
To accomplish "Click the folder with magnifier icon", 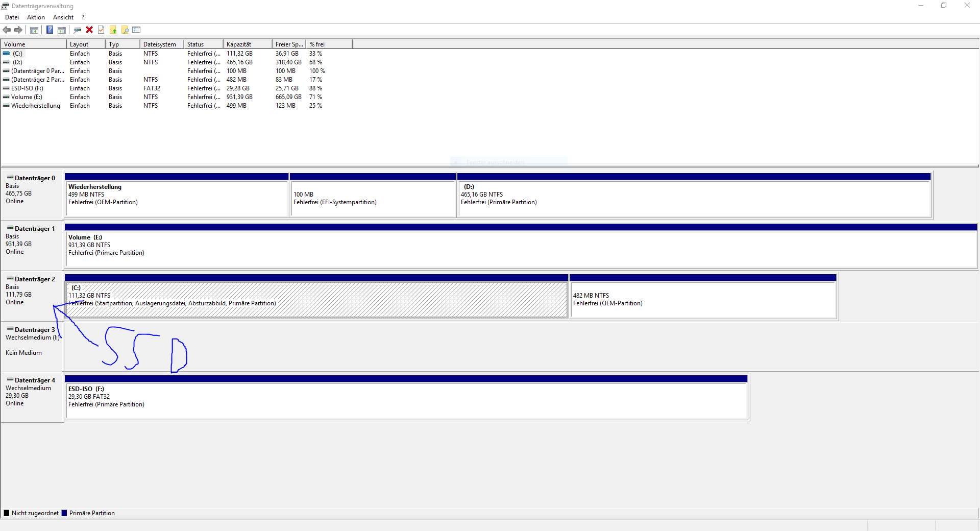I will [x=125, y=30].
